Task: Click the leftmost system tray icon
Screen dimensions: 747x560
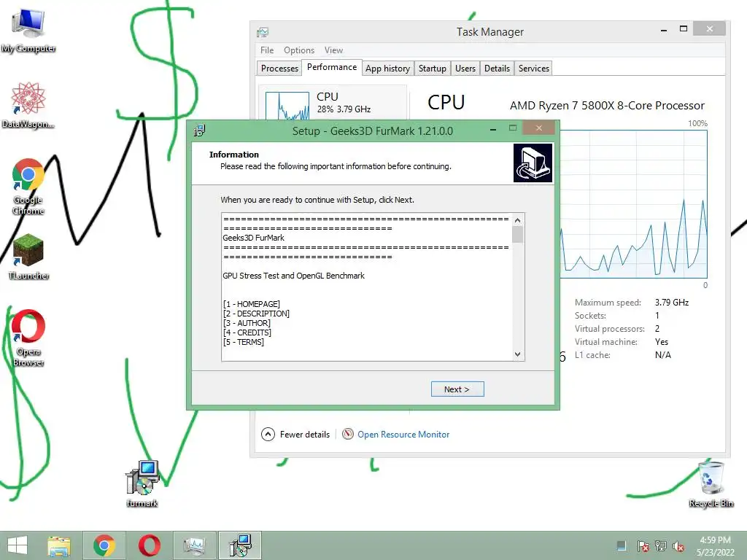Action: (x=622, y=545)
